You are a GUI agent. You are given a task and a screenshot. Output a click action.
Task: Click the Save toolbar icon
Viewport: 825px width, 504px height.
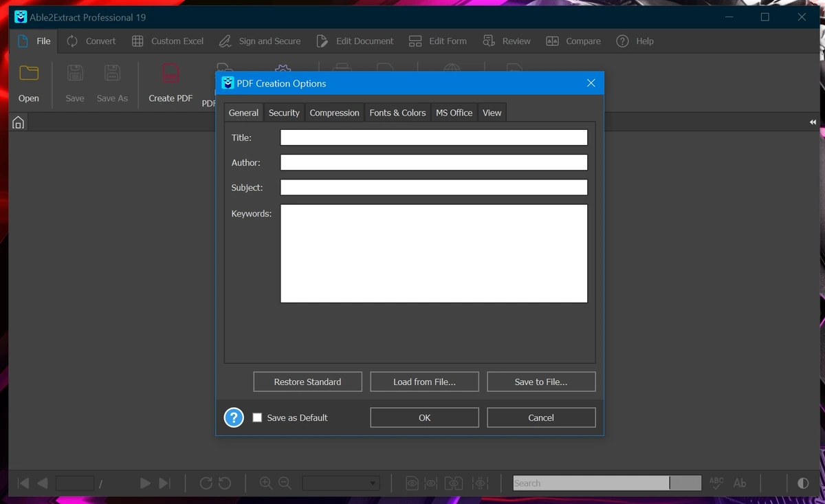[x=75, y=73]
